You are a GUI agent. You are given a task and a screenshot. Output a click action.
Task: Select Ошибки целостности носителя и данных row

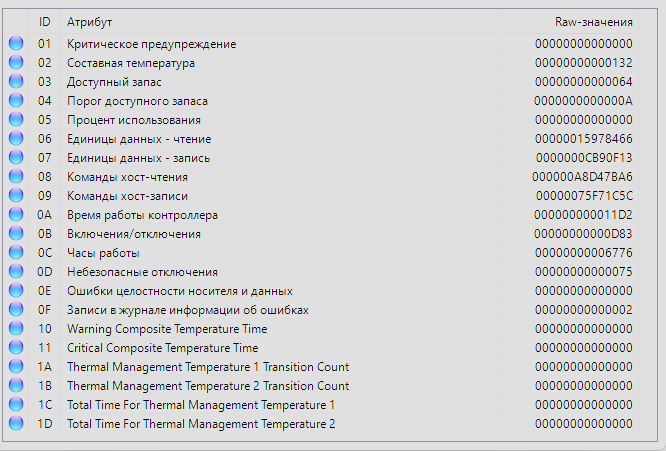coord(321,290)
